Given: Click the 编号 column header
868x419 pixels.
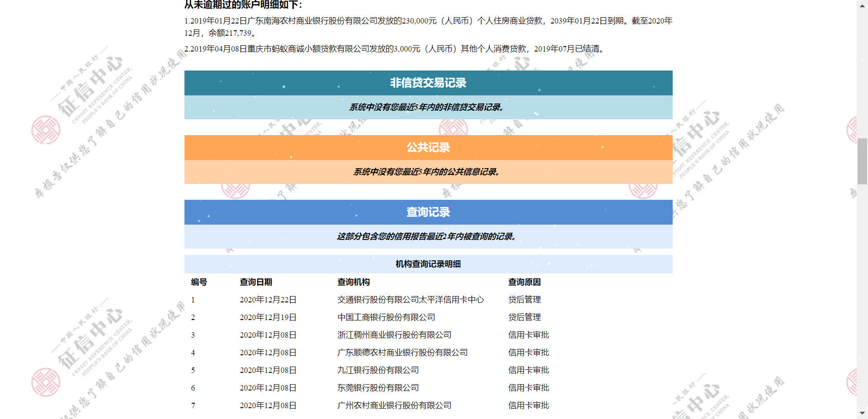Looking at the screenshot, I should 199,282.
